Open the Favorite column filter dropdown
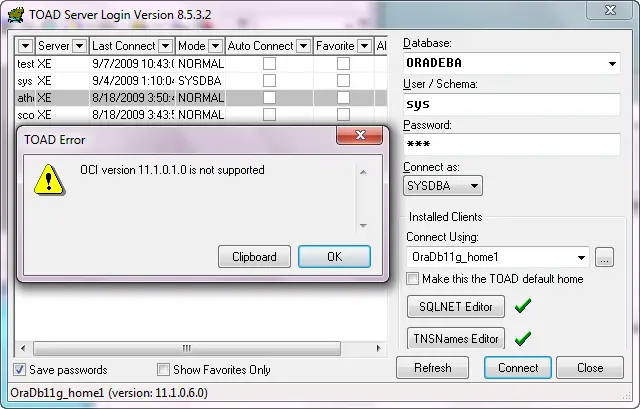This screenshot has width=640, height=409. [364, 46]
